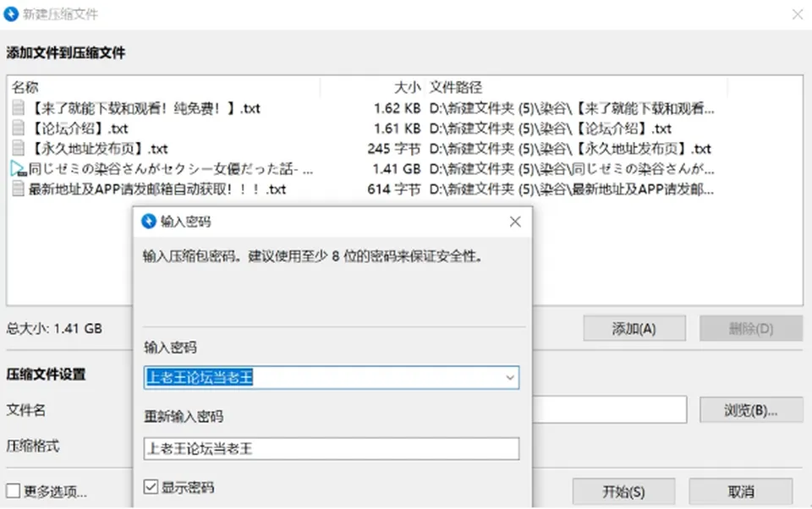812x509 pixels.
Task: Select the 【永久地址发布页】.txt file row
Action: pyautogui.click(x=363, y=149)
